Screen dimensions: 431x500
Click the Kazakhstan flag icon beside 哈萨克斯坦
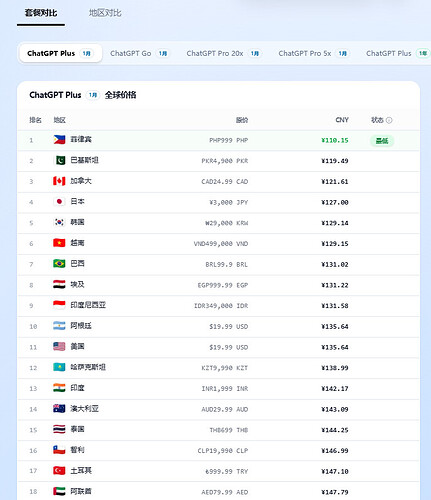coord(59,367)
